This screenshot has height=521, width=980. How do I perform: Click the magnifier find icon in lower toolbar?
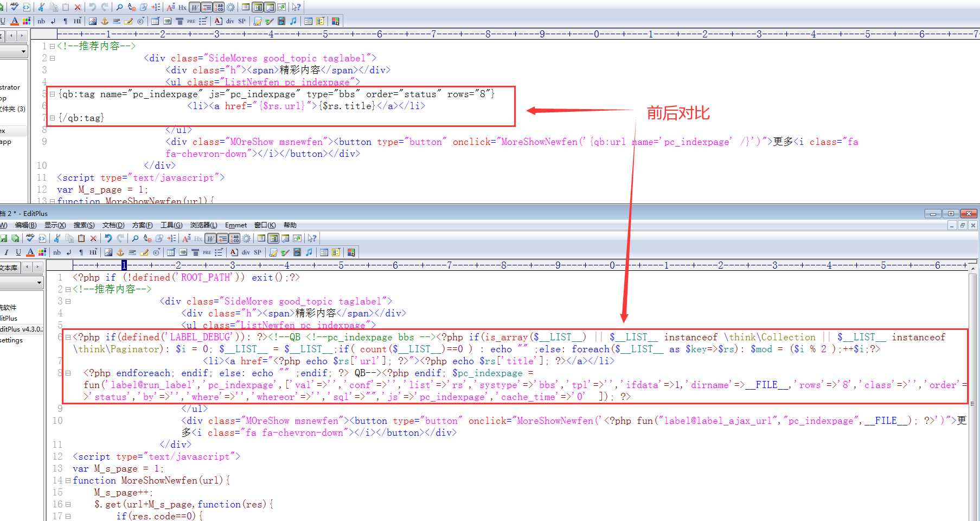(135, 238)
